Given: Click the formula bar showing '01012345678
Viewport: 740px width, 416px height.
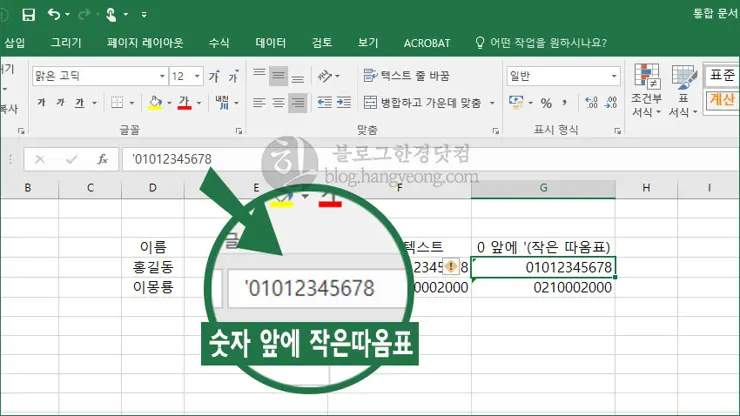Looking at the screenshot, I should (430, 159).
